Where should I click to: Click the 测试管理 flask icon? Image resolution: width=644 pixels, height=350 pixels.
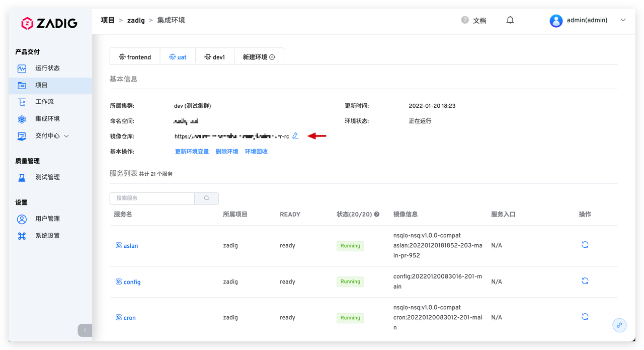(22, 178)
